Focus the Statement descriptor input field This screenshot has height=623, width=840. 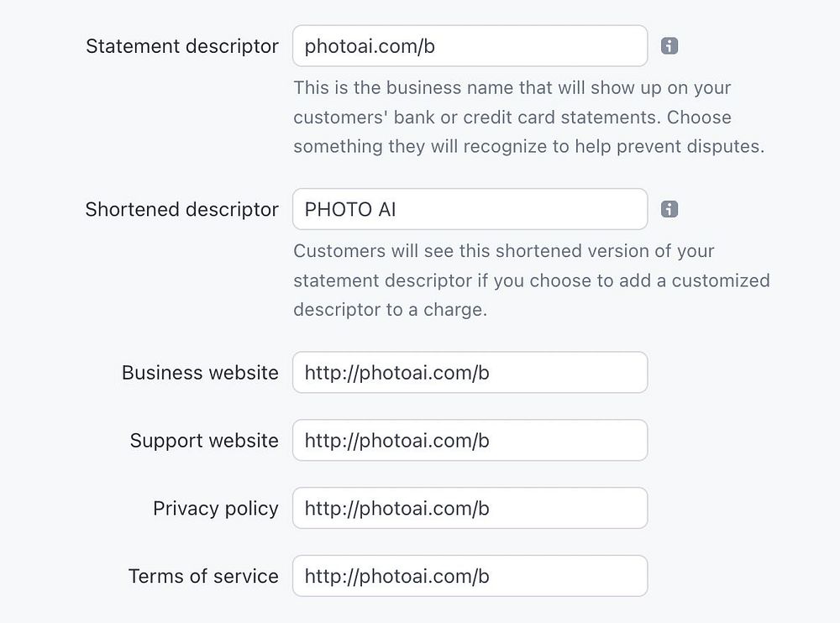click(470, 46)
